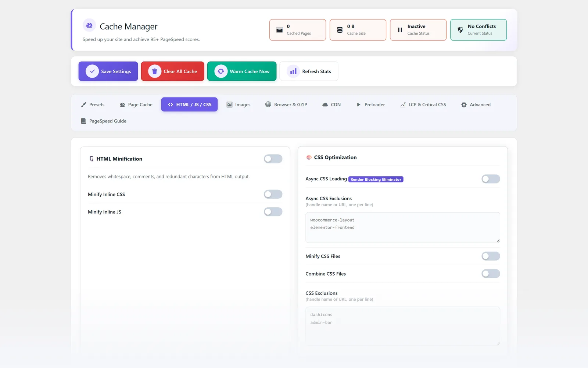The height and width of the screenshot is (368, 588).
Task: Click the Cache Manager page title
Action: 129,26
